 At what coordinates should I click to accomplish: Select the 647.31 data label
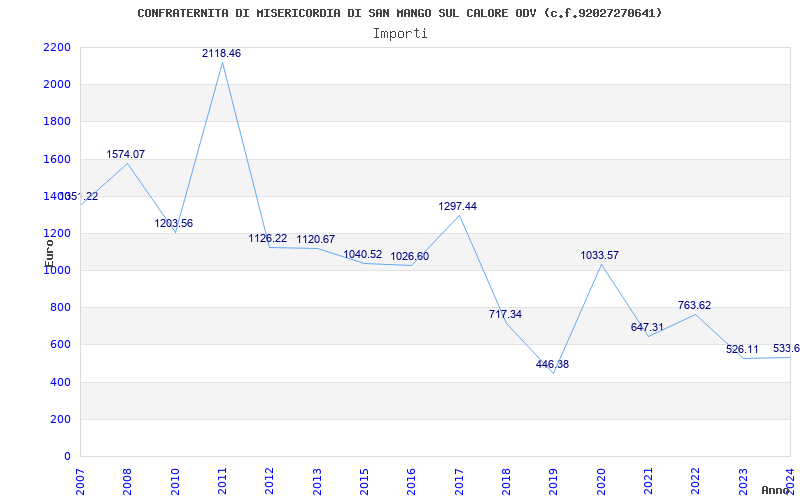(647, 328)
